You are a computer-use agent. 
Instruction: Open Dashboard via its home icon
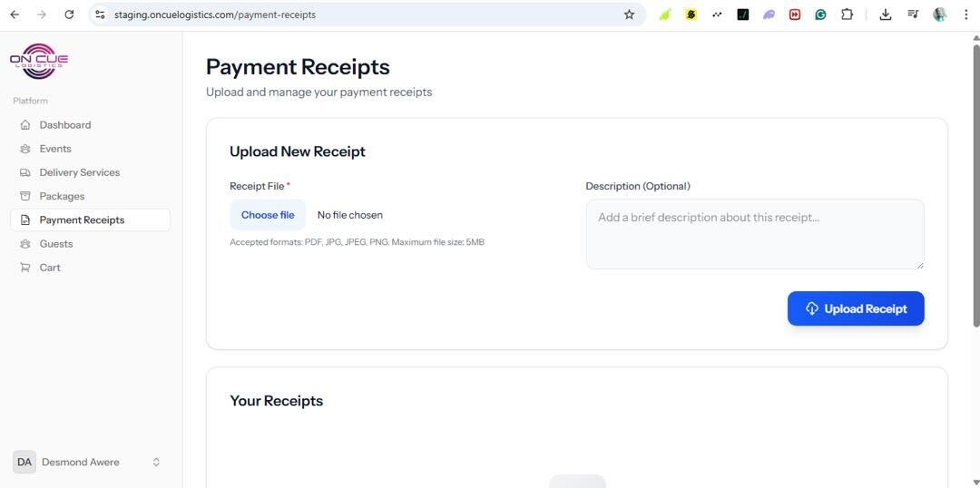(x=25, y=125)
